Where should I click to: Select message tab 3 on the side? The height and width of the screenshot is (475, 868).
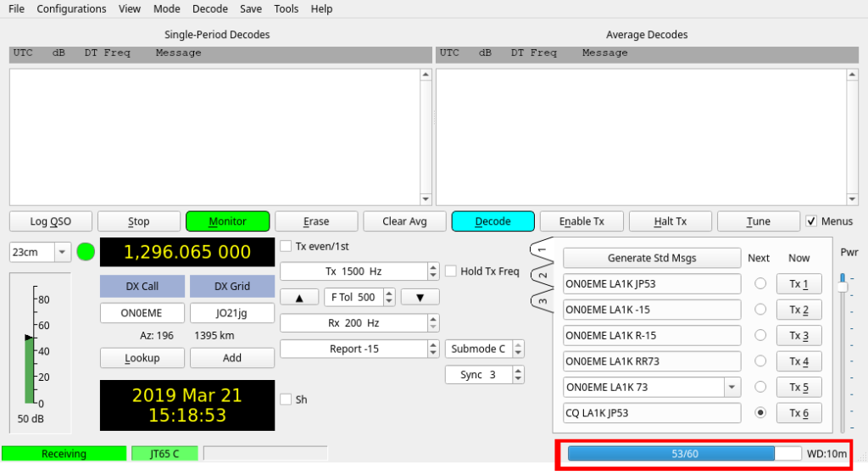[542, 300]
